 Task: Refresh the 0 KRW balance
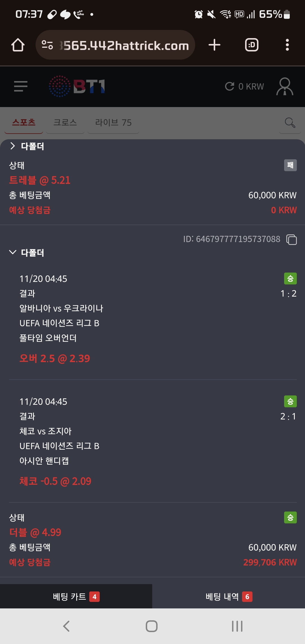coord(230,86)
